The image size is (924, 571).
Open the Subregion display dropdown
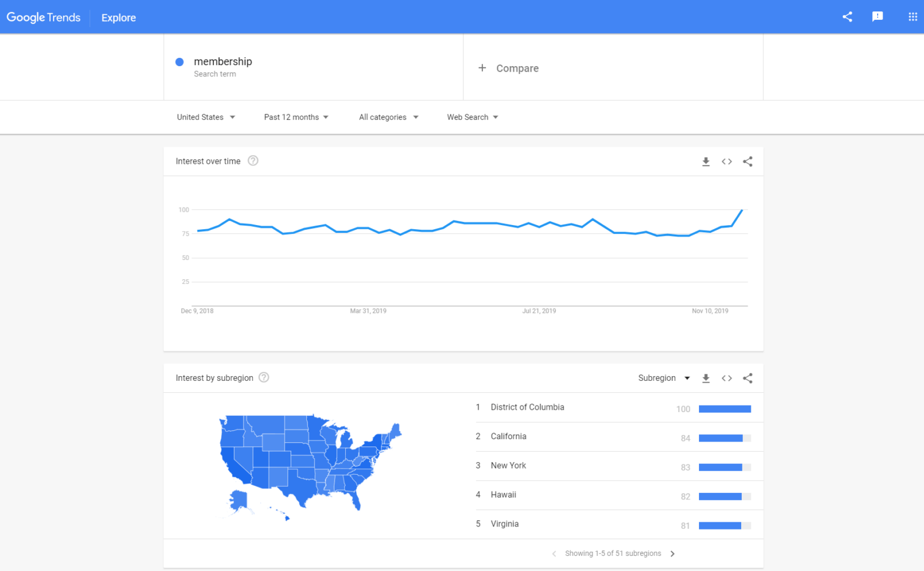coord(664,378)
